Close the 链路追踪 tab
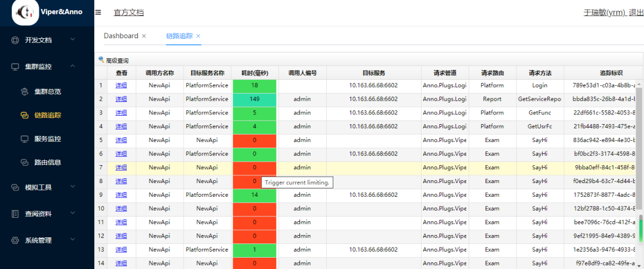The image size is (644, 269). (x=198, y=36)
